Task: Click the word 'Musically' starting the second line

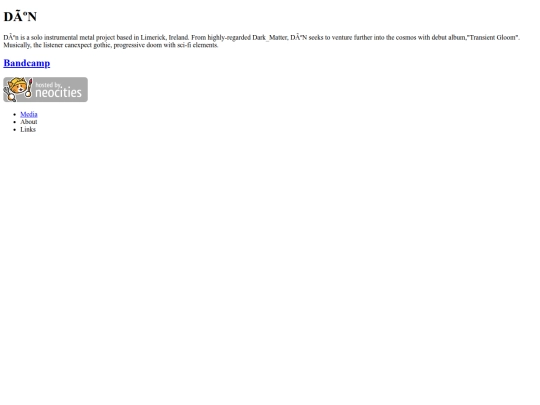Action: (x=17, y=45)
